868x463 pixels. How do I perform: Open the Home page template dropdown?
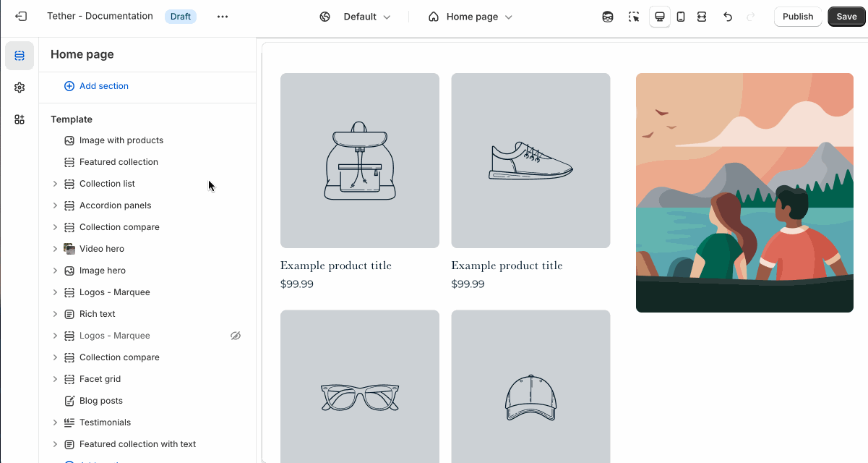tap(470, 17)
